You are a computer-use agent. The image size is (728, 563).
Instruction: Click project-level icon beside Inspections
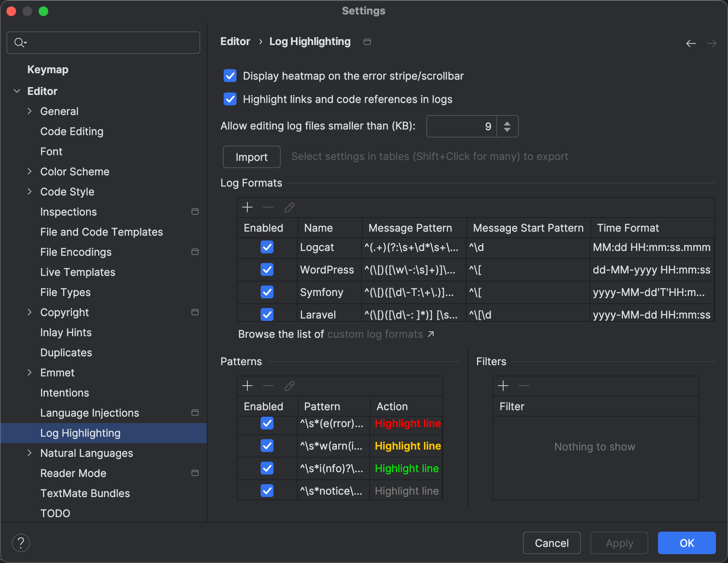195,212
